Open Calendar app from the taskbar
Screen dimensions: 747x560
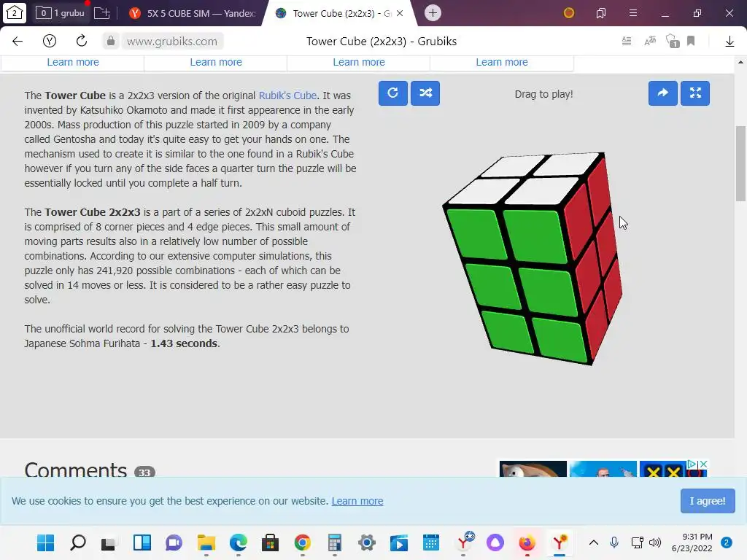(x=430, y=542)
